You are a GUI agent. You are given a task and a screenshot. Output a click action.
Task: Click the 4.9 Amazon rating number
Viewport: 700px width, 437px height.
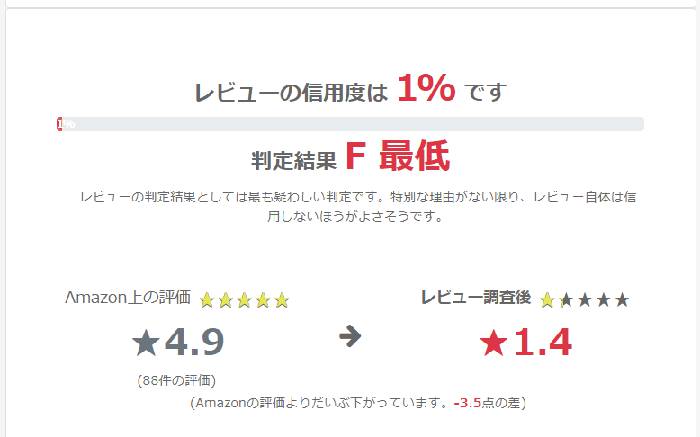coord(194,342)
